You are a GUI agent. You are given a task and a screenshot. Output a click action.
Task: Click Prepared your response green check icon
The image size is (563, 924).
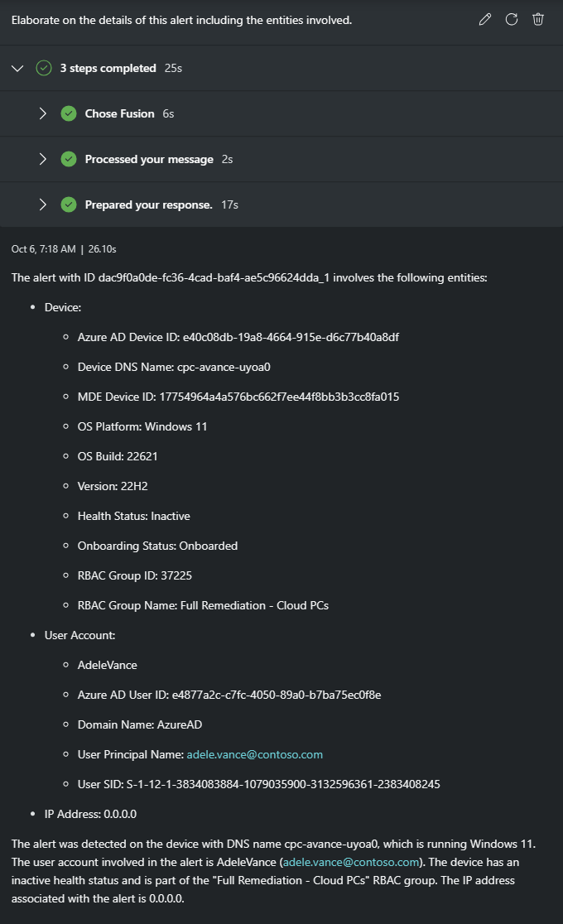69,205
